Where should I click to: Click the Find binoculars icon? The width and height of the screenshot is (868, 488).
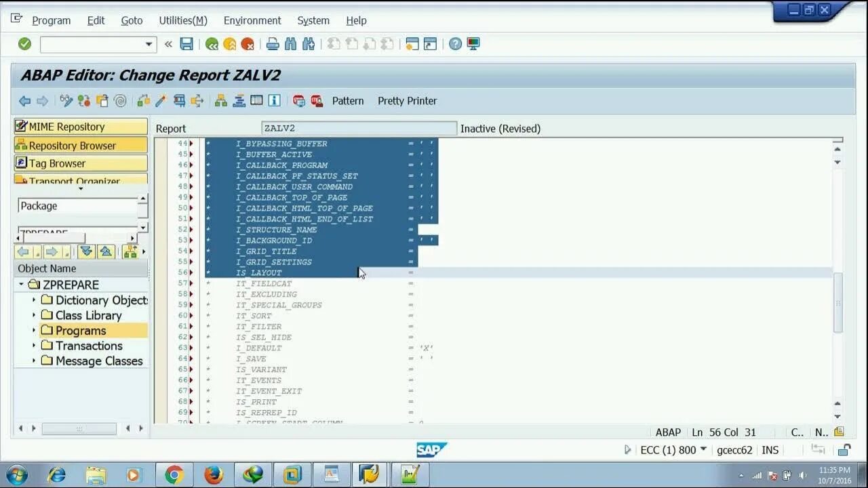[291, 44]
